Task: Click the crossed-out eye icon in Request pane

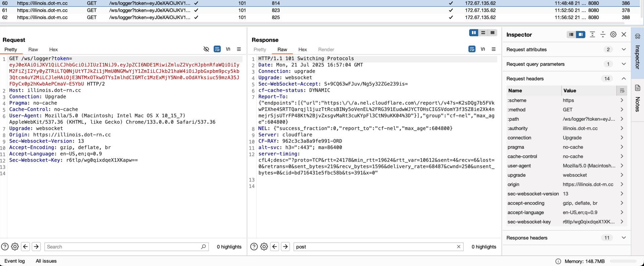Action: (206, 49)
